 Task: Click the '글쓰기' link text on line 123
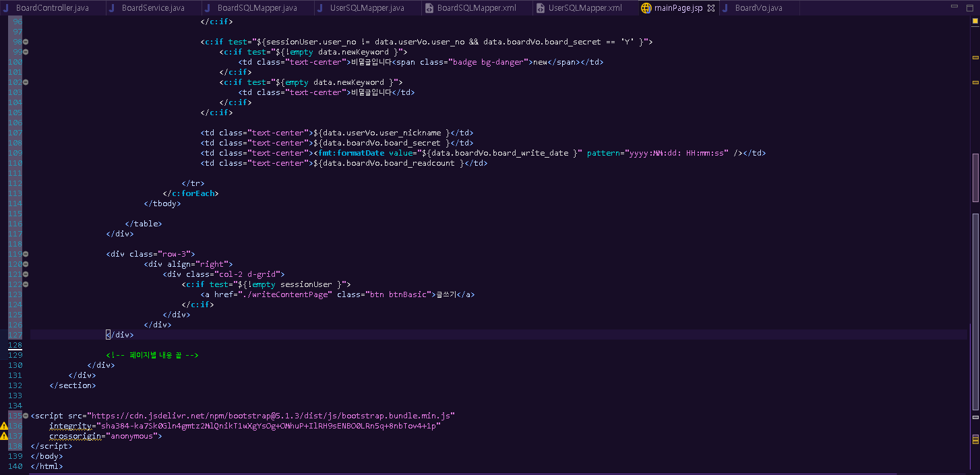coord(446,294)
